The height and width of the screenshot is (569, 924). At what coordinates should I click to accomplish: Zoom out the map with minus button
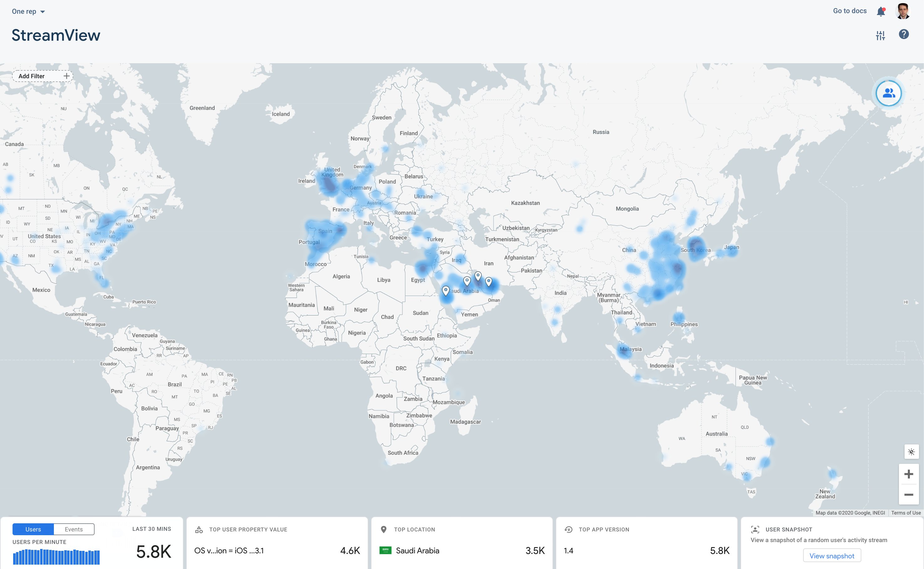click(x=909, y=495)
